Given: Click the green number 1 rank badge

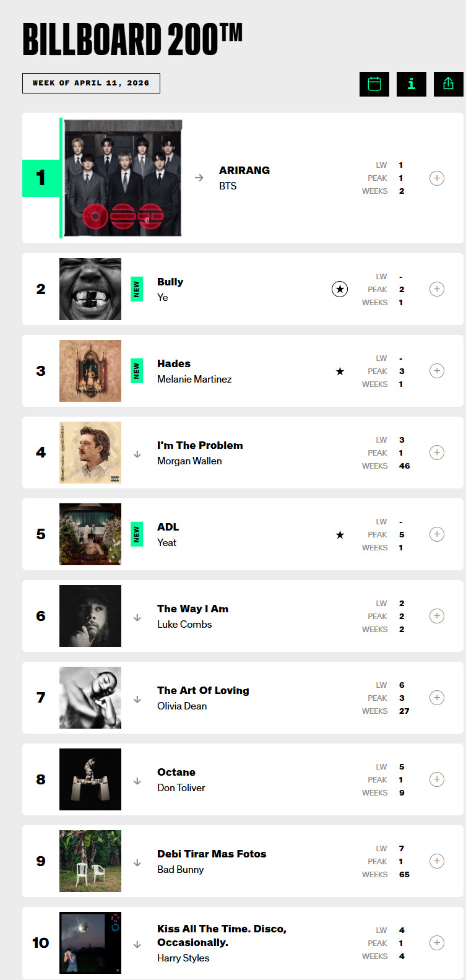Looking at the screenshot, I should (41, 178).
